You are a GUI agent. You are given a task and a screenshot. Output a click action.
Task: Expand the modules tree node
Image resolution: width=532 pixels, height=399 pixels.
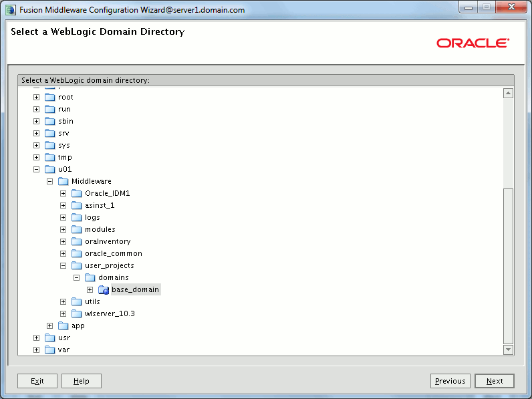coord(63,230)
